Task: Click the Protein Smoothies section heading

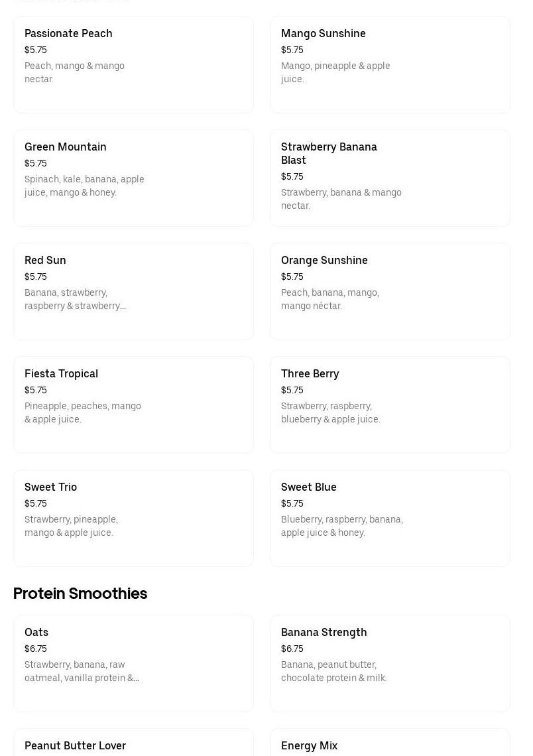Action: (80, 594)
